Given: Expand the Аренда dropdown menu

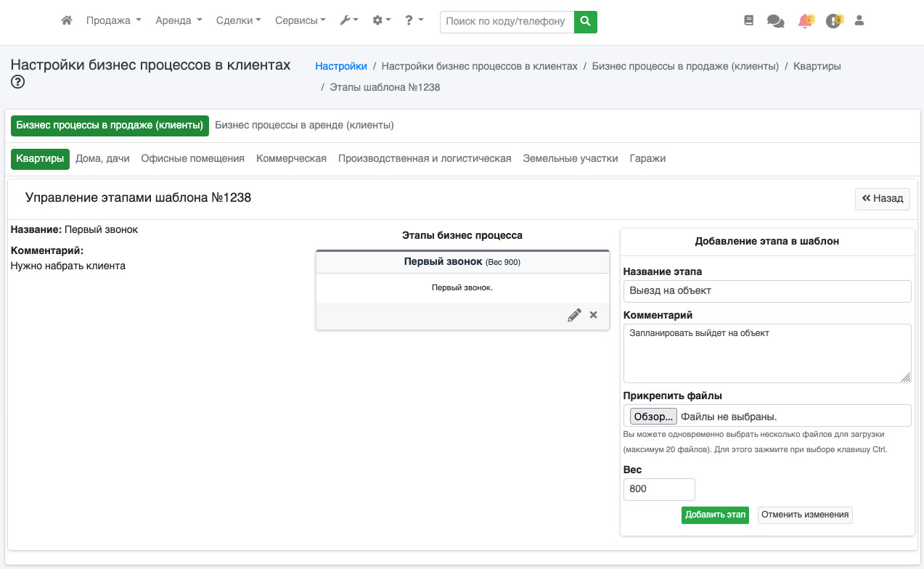Looking at the screenshot, I should pos(179,21).
